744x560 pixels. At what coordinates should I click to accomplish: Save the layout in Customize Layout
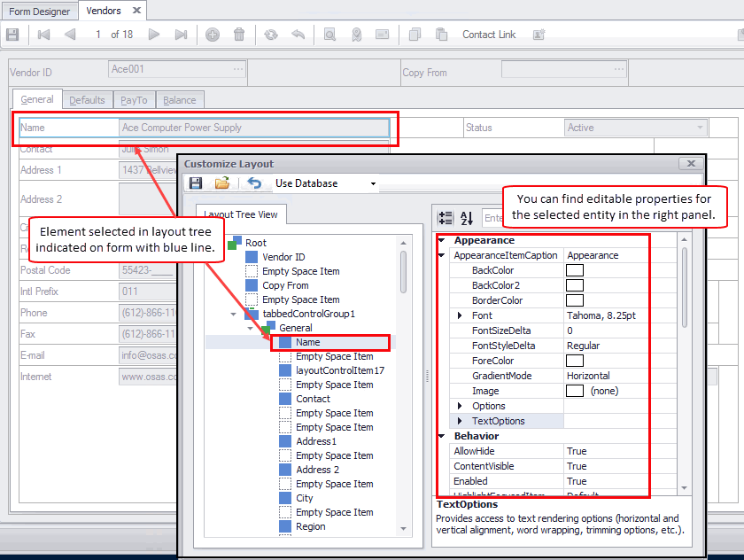point(196,183)
